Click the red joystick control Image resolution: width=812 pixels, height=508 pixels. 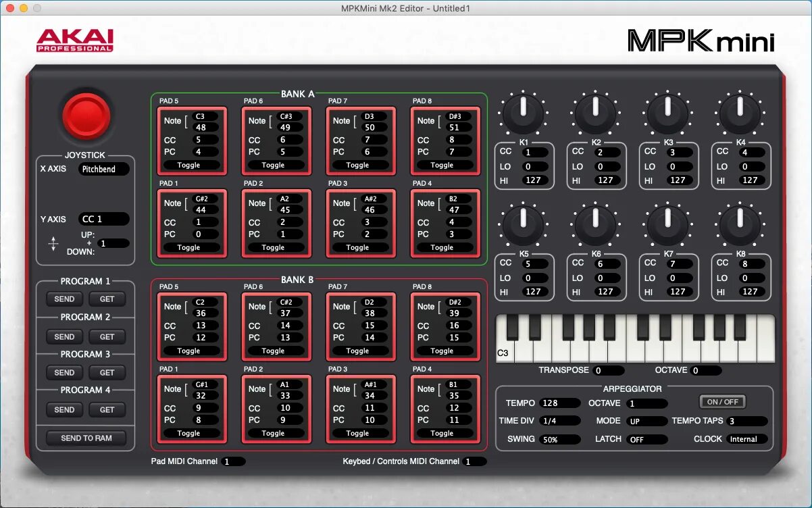[x=86, y=116]
